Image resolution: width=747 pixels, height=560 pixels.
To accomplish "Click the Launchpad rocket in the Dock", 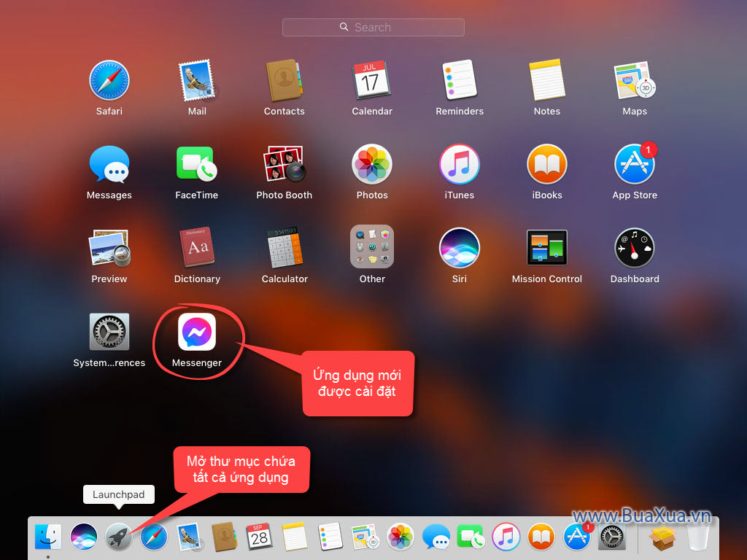I will (119, 537).
